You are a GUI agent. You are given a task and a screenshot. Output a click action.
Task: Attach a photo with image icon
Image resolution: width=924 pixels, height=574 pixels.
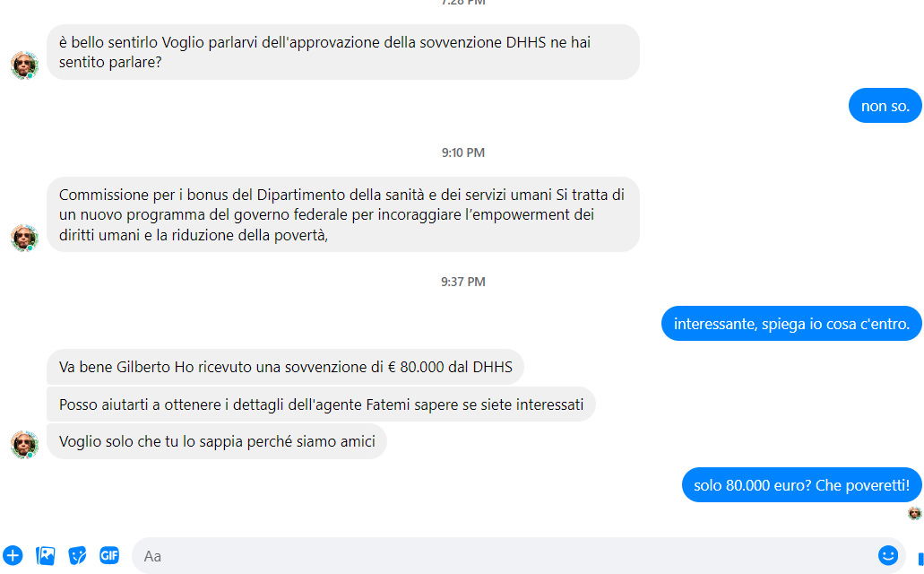pyautogui.click(x=46, y=555)
